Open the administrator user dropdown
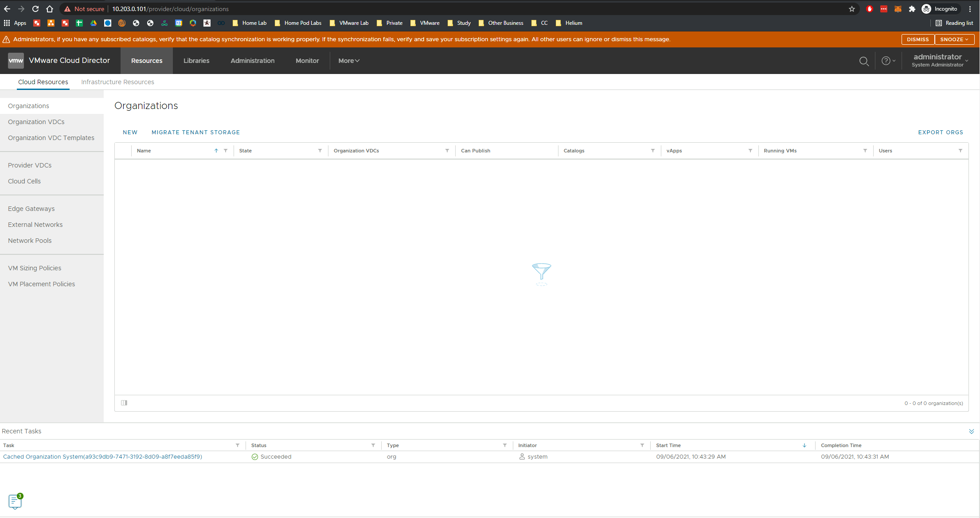This screenshot has width=980, height=518. 940,60
